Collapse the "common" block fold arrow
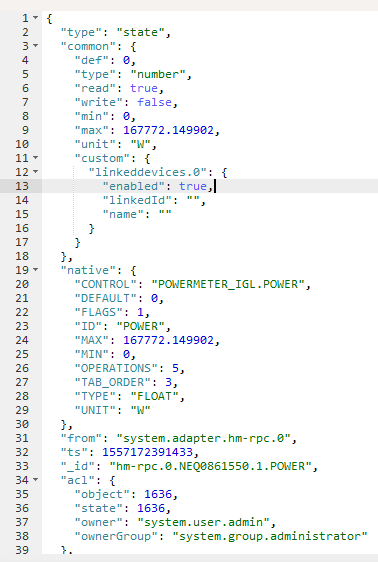 coord(35,46)
